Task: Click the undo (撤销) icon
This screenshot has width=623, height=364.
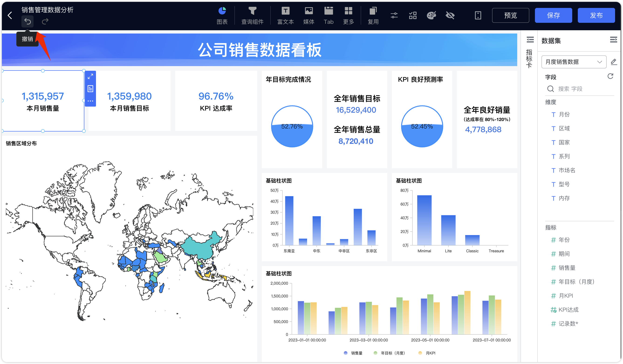Action: point(27,21)
